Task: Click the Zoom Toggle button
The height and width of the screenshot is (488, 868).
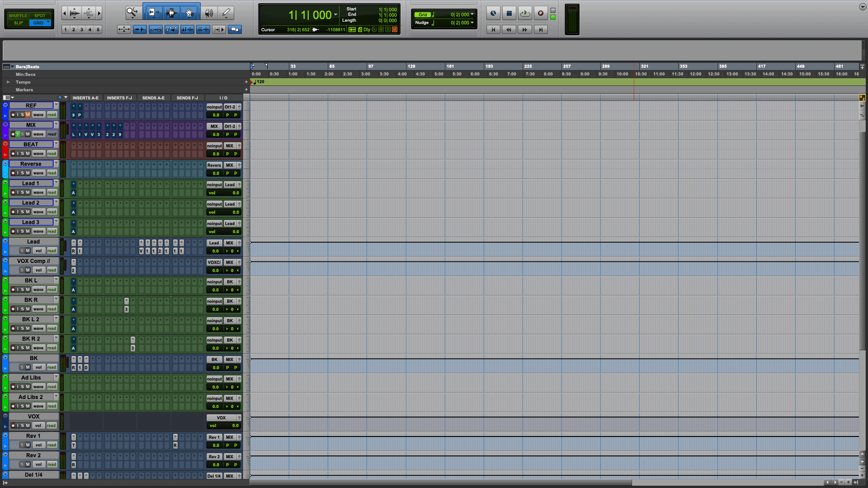Action: (x=124, y=29)
